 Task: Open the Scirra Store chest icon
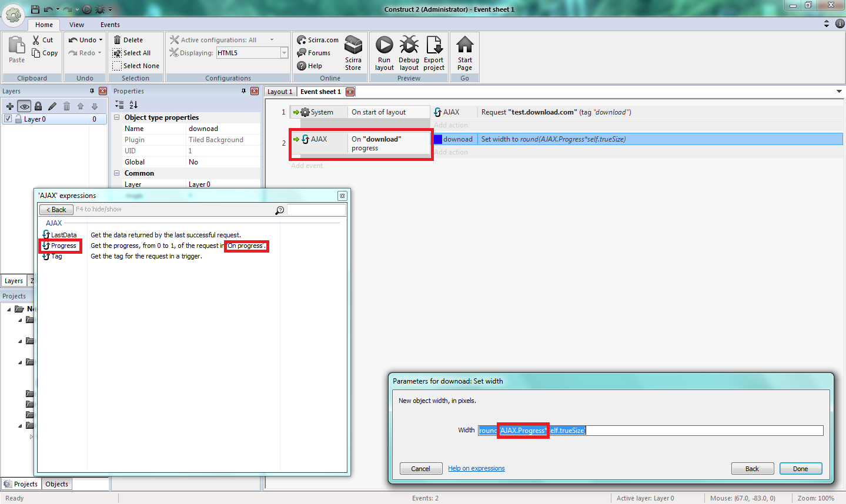pos(353,45)
